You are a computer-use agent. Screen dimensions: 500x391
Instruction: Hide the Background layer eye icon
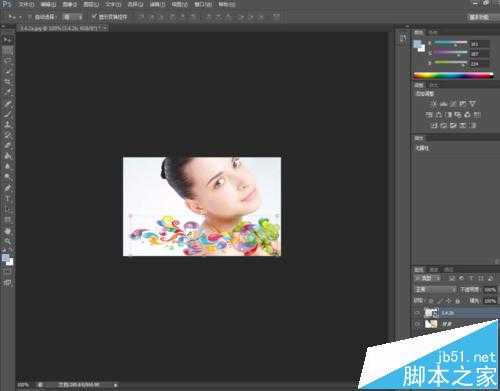point(418,324)
